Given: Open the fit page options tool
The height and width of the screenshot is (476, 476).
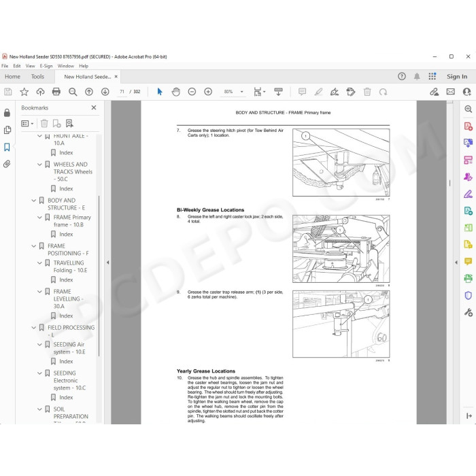Looking at the screenshot, I should tap(259, 92).
